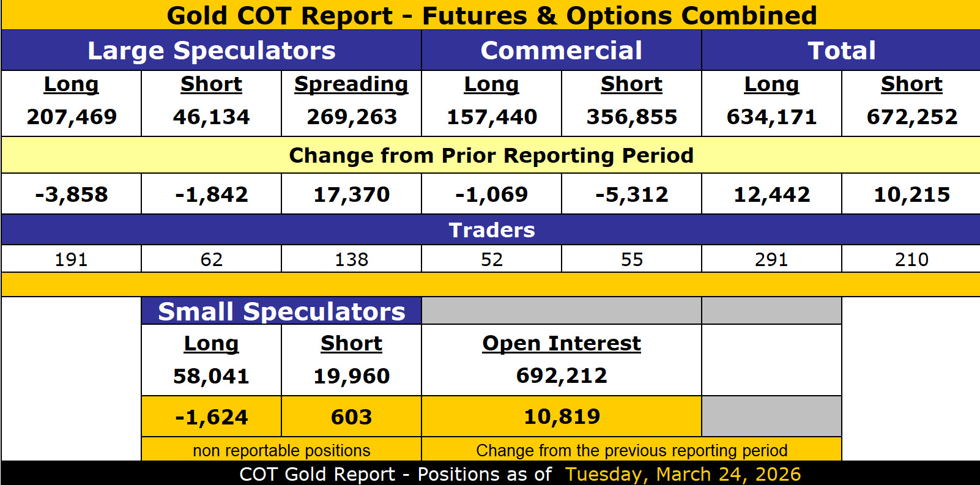Click the Large Speculators section header
The image size is (980, 485).
[x=211, y=51]
